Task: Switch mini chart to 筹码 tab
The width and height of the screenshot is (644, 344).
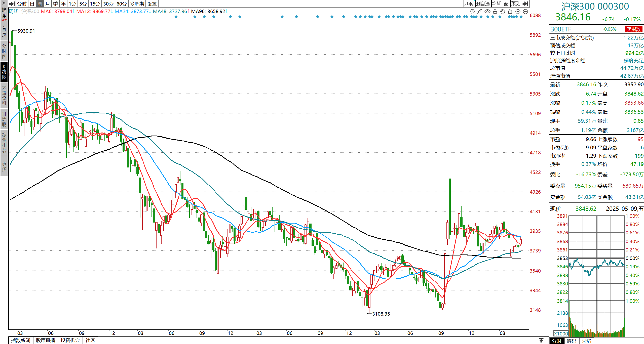Action: pyautogui.click(x=572, y=341)
